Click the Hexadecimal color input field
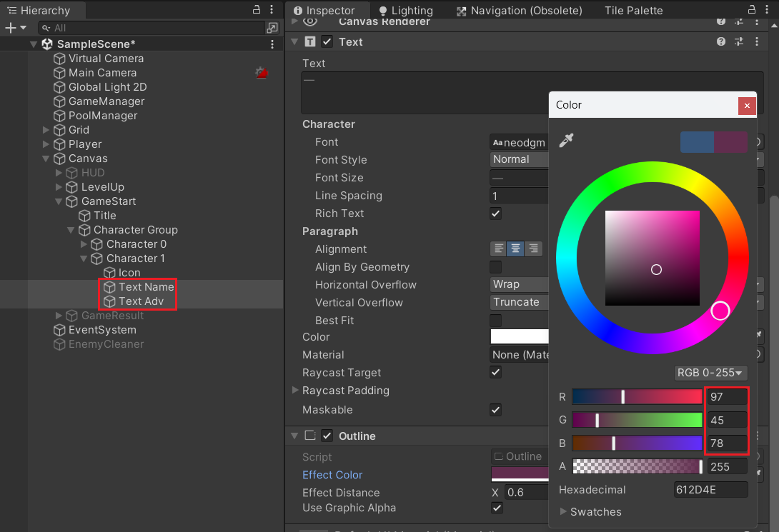This screenshot has width=779, height=532. 710,490
